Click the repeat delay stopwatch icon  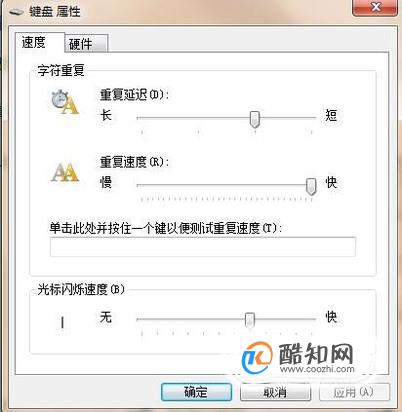65,102
